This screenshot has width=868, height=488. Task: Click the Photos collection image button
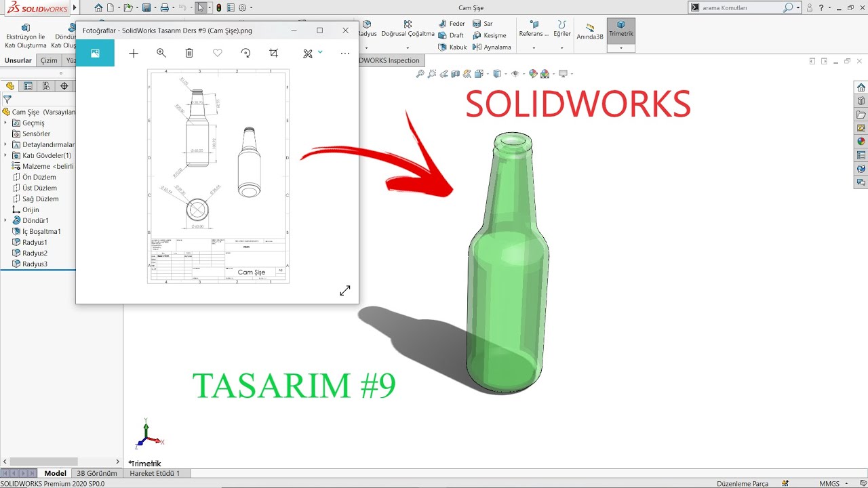95,53
